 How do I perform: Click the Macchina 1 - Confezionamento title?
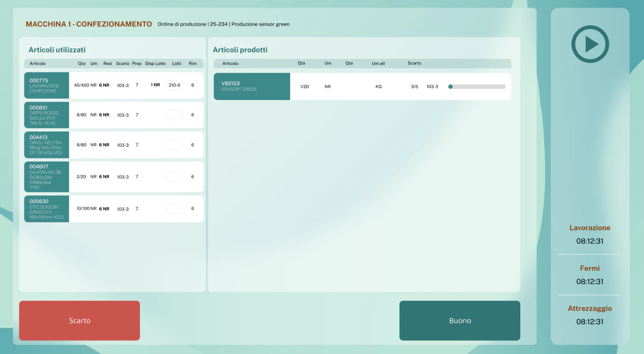[x=89, y=24]
